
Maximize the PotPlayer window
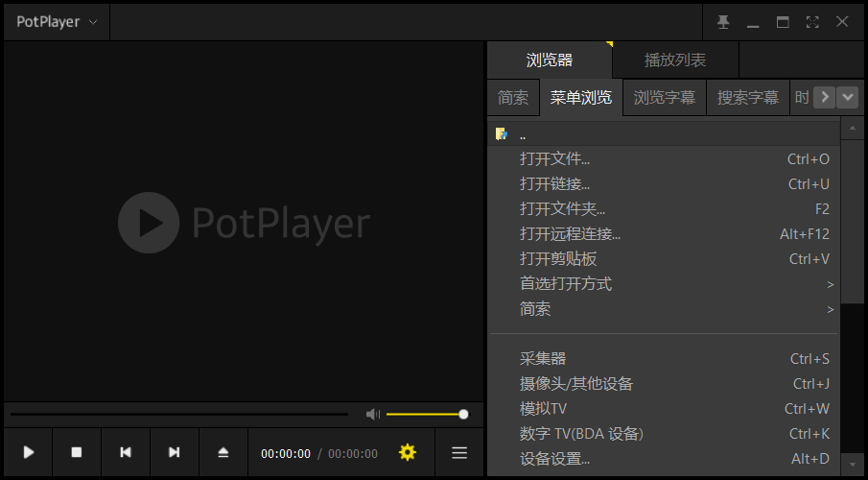click(x=783, y=22)
